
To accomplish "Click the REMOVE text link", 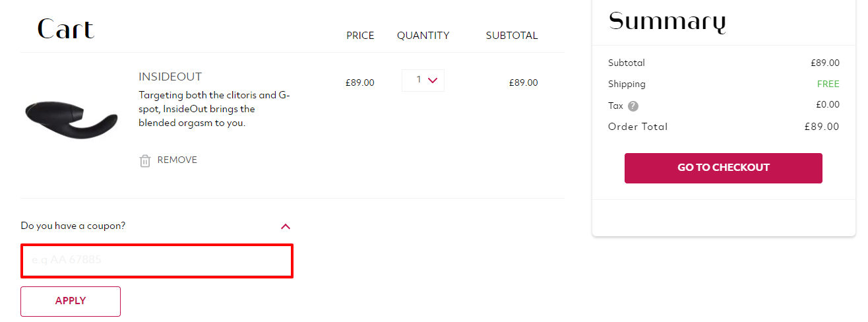I will tap(177, 160).
